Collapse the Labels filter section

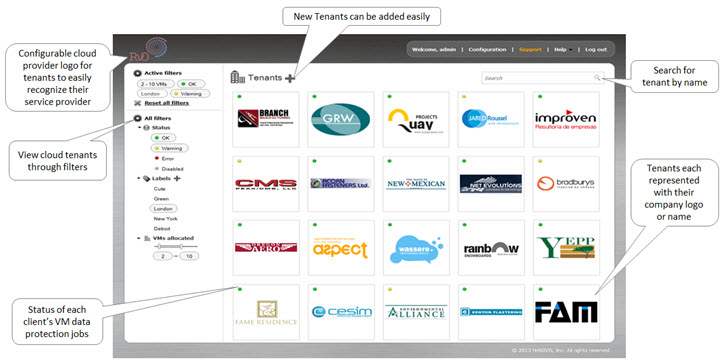139,178
